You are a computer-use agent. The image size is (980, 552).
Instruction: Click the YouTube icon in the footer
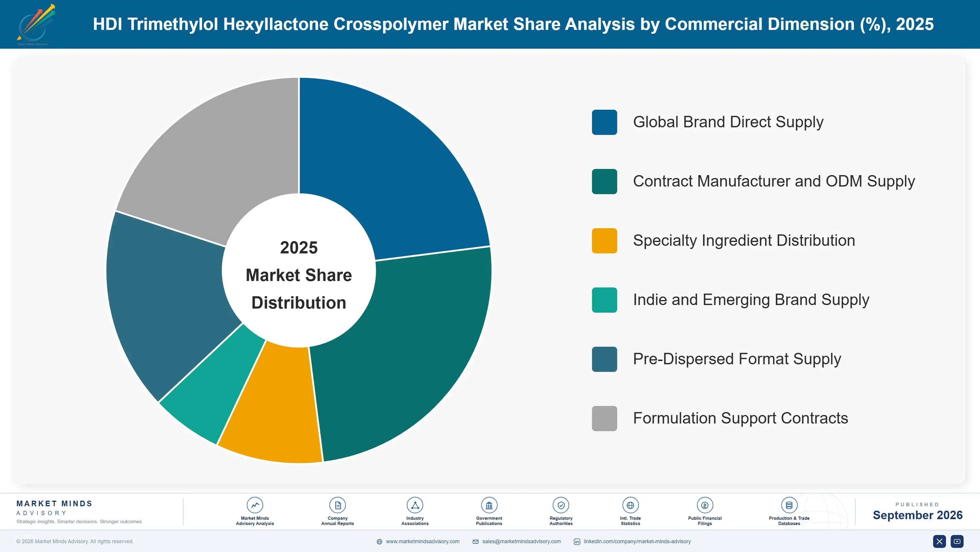(x=957, y=541)
